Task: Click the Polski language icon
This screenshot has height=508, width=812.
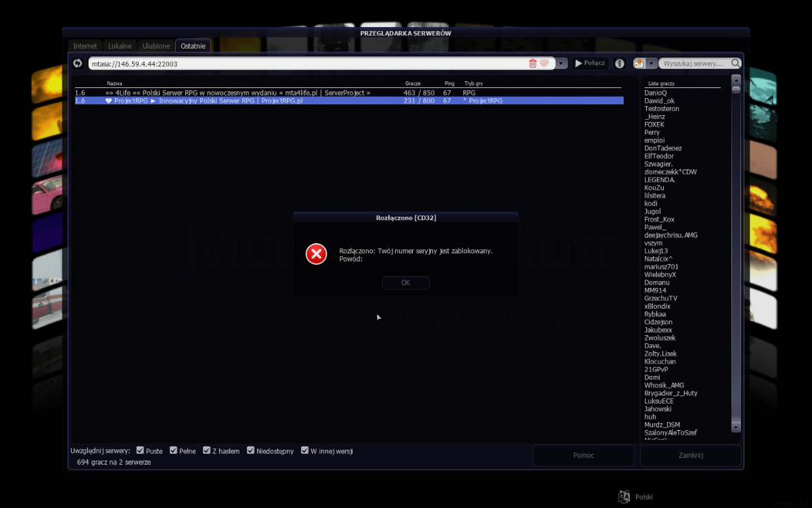Action: click(x=624, y=496)
